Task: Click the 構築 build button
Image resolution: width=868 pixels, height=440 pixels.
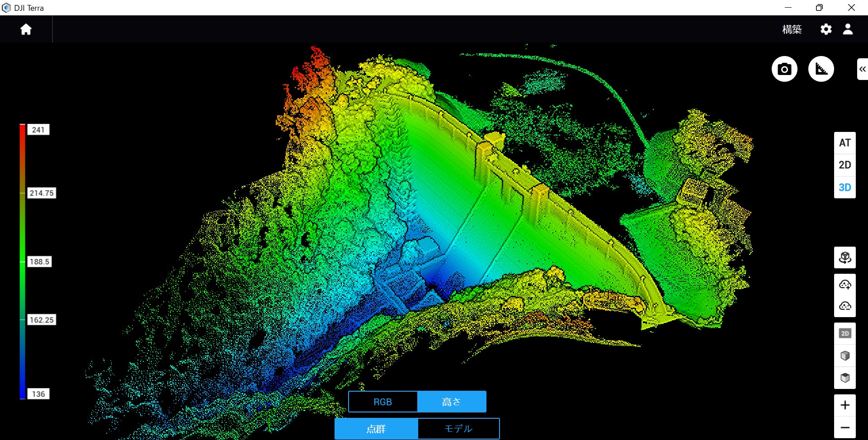Action: point(792,29)
